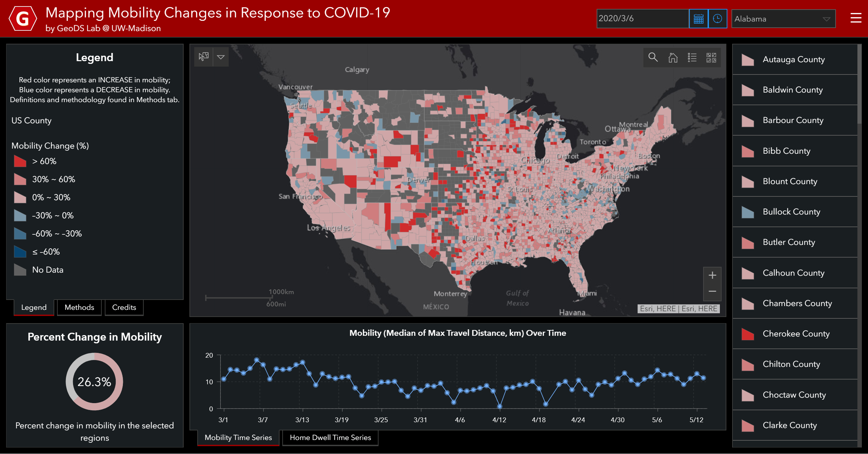Choose Choctaw County entry
868x454 pixels.
click(795, 395)
